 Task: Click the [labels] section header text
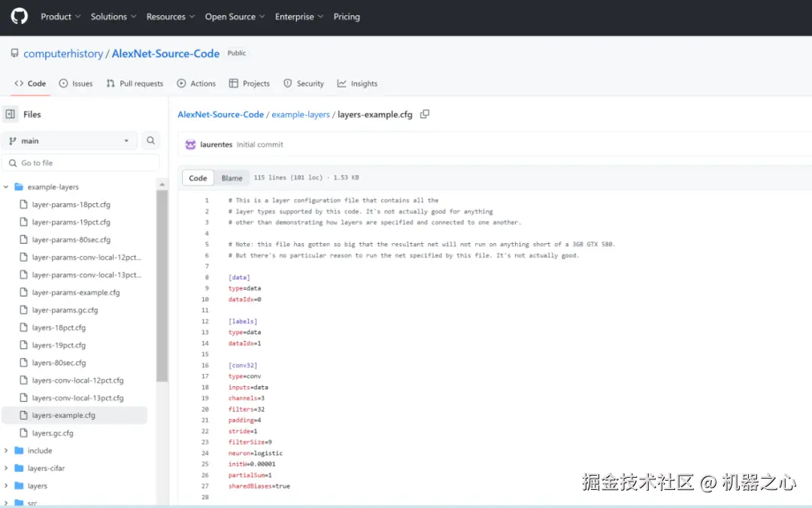(x=243, y=321)
